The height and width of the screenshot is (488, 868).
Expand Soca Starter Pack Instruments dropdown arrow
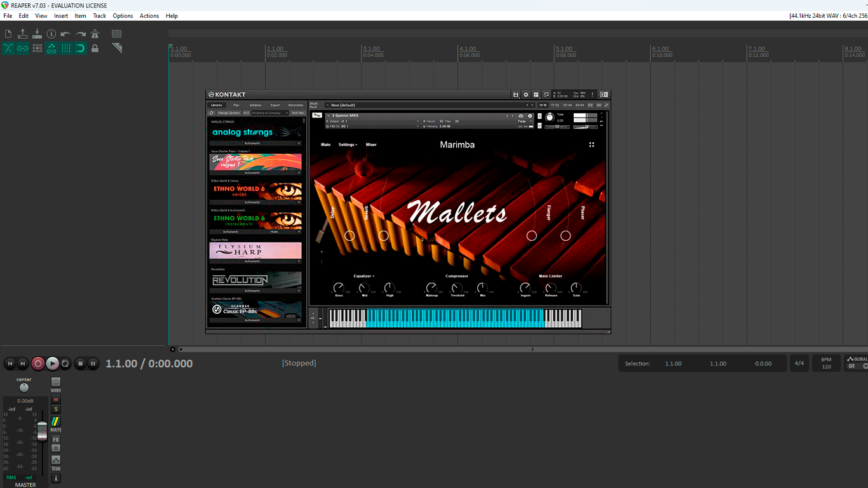(299, 173)
